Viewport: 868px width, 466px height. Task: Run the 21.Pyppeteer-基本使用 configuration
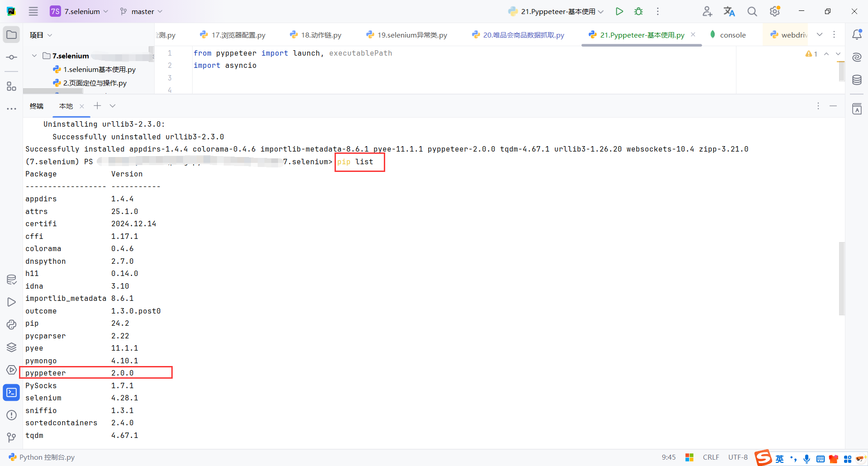(x=619, y=11)
